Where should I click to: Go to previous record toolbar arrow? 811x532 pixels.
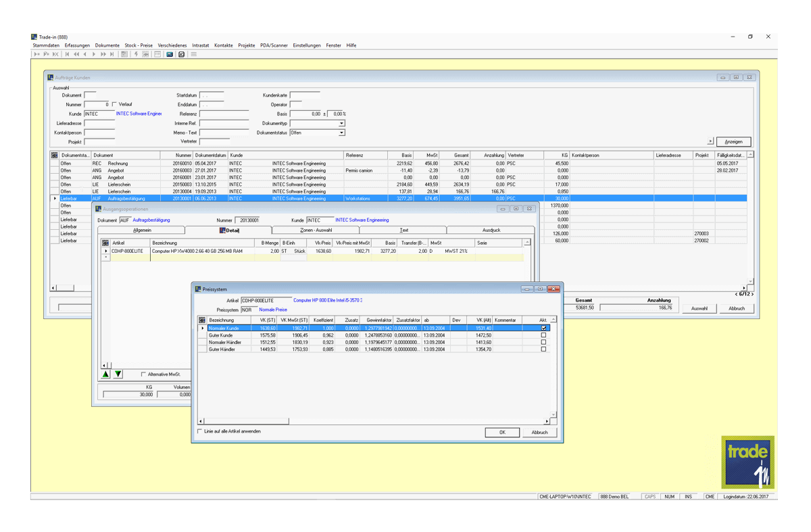click(85, 54)
